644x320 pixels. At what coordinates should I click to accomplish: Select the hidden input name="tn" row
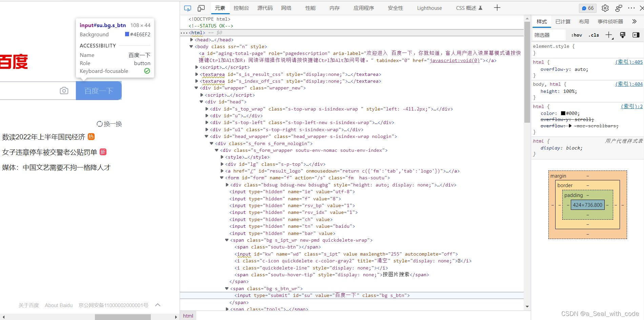pos(292,226)
